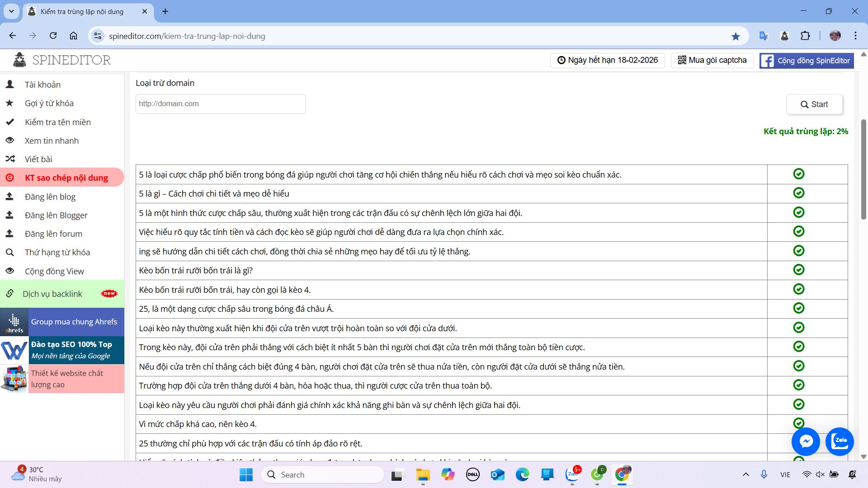Image resolution: width=868 pixels, height=488 pixels.
Task: Open Google Translate extension icon
Action: [764, 36]
